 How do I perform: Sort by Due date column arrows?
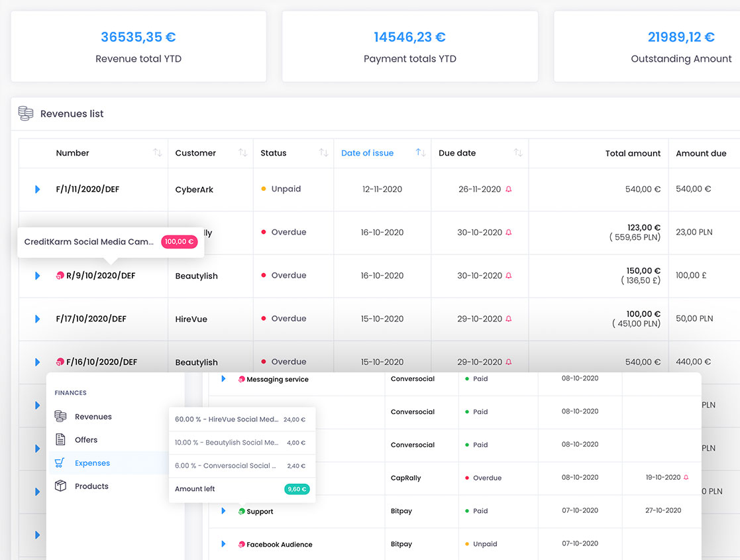coord(518,152)
